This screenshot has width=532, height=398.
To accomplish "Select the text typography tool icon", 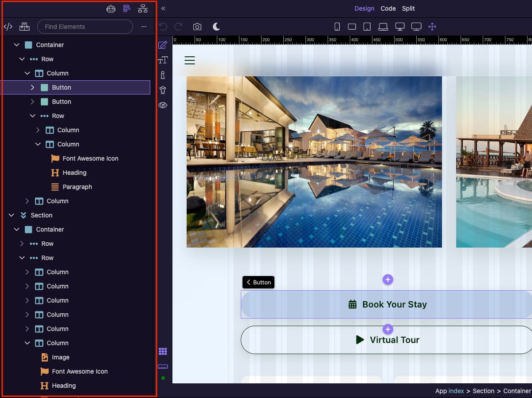I will point(163,60).
